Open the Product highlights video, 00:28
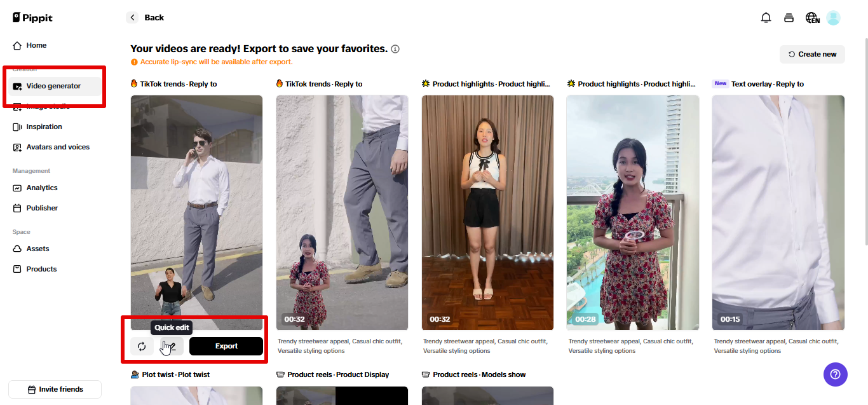Screen dimensions: 868x405 click(x=633, y=212)
